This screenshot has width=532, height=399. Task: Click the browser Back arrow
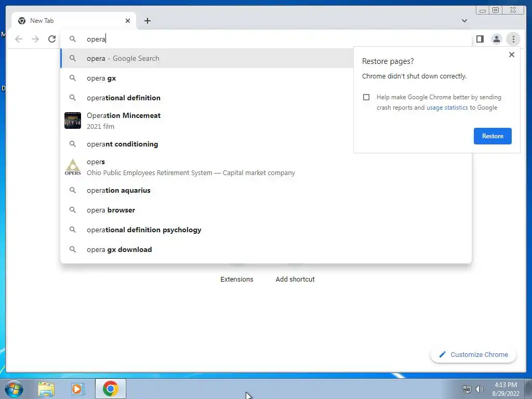pyautogui.click(x=19, y=39)
